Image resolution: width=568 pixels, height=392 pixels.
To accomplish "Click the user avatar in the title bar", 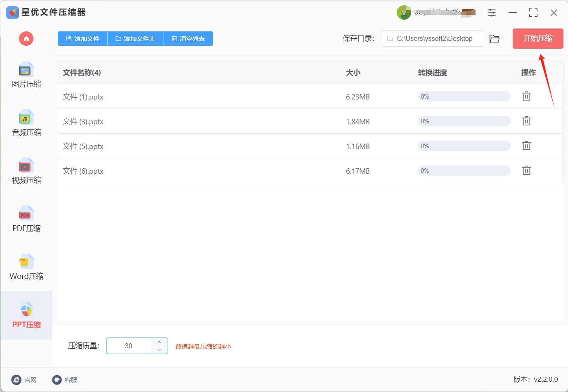I will point(404,13).
